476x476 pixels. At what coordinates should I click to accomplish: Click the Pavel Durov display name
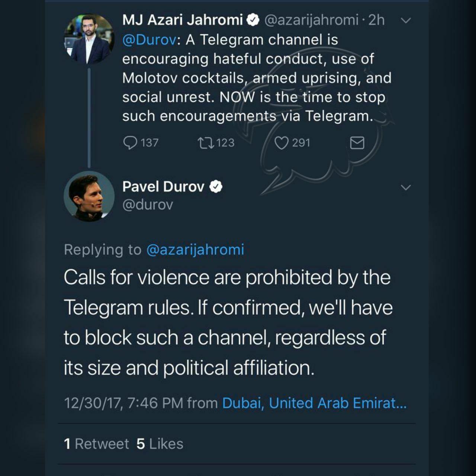pos(163,187)
